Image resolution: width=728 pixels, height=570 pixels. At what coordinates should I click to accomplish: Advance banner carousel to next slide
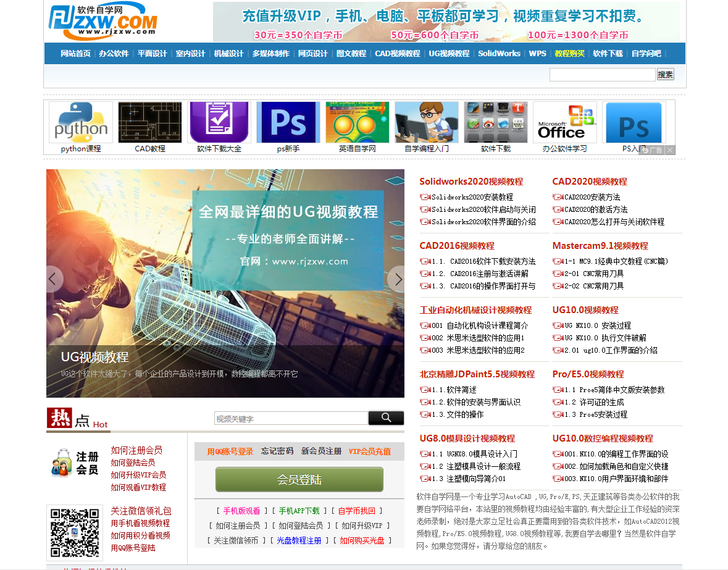[x=398, y=279]
